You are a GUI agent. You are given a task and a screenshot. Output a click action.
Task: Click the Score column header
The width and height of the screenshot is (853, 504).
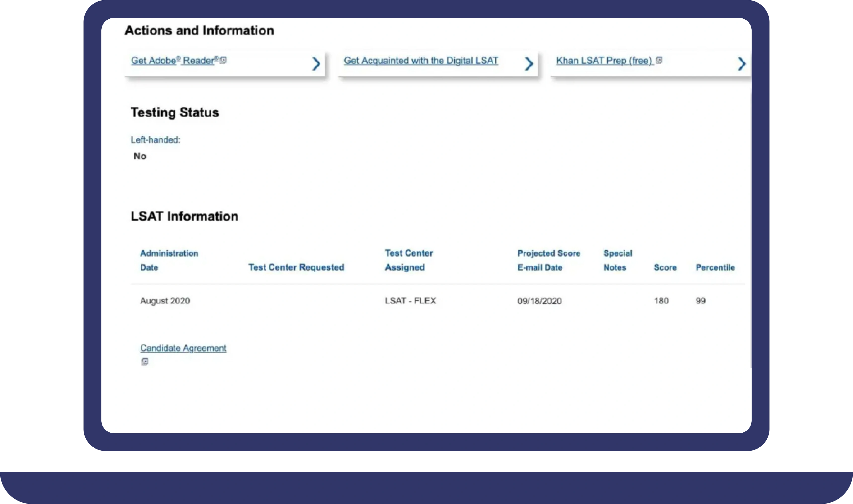(x=665, y=267)
